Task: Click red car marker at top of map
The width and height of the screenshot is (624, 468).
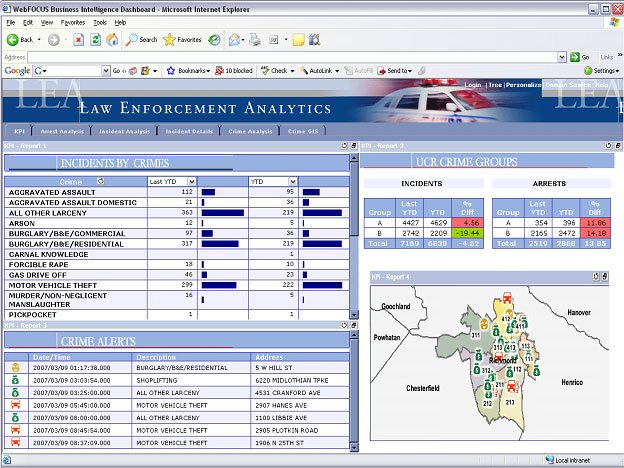Action: [x=507, y=297]
